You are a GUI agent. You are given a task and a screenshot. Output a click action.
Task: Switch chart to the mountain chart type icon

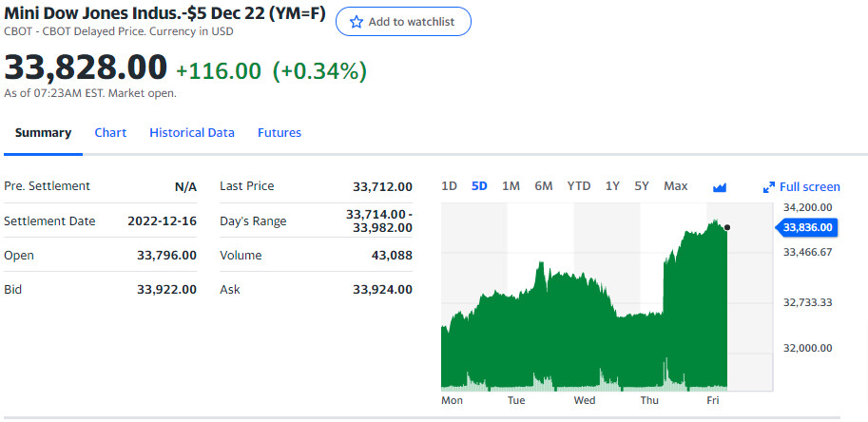(720, 187)
